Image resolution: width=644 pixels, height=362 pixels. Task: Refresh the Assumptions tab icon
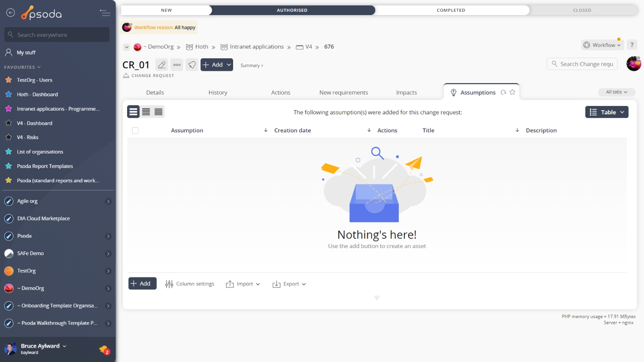click(x=503, y=93)
